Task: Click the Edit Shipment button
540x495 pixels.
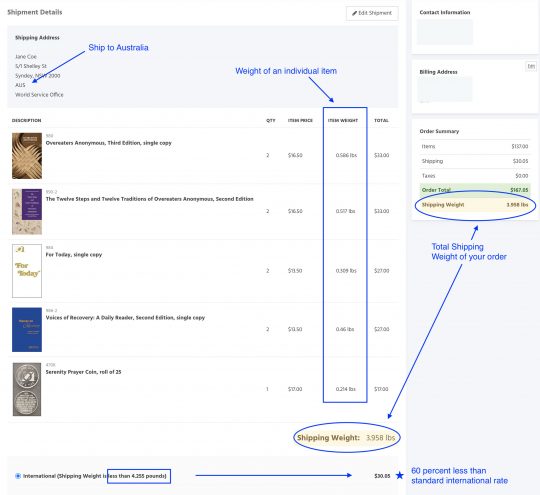Action: click(372, 13)
